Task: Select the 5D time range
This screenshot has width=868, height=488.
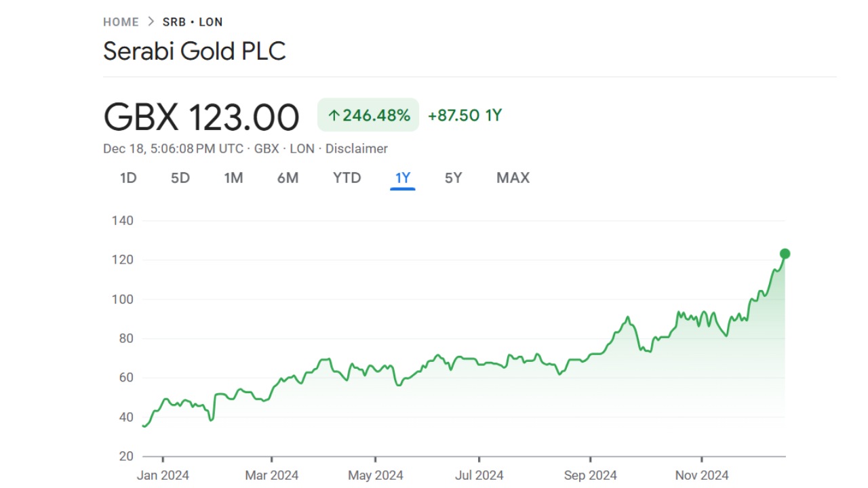Action: pyautogui.click(x=180, y=178)
